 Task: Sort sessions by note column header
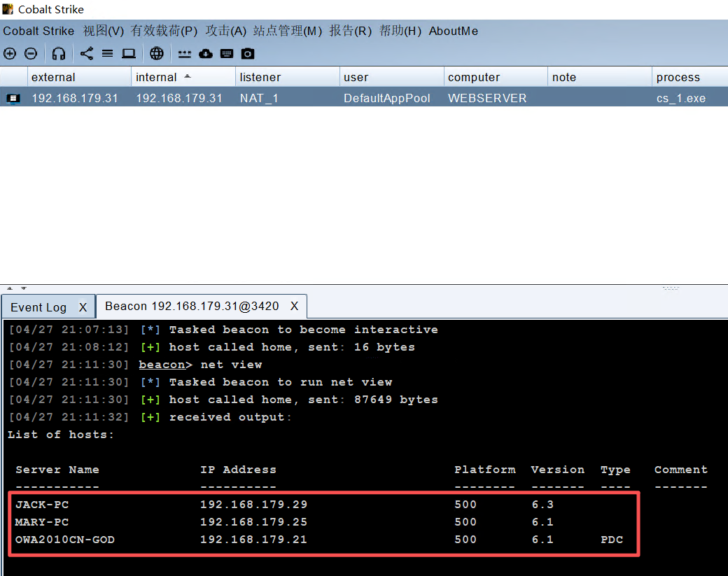point(599,77)
